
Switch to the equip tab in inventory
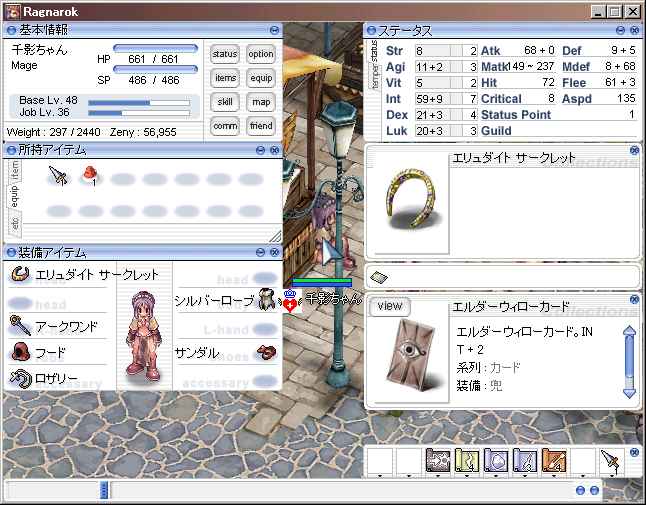pyautogui.click(x=14, y=196)
